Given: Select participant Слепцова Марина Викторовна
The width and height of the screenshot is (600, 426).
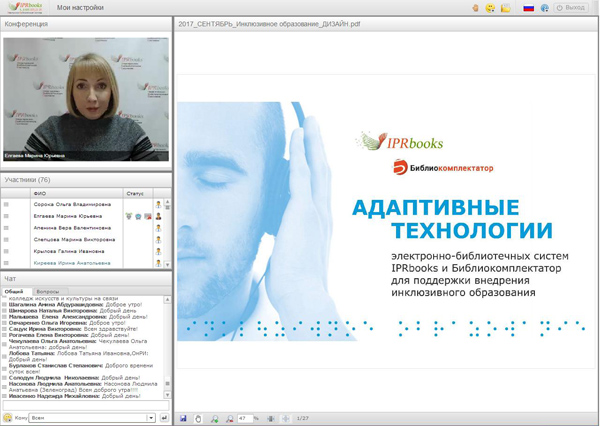Looking at the screenshot, I should (74, 240).
